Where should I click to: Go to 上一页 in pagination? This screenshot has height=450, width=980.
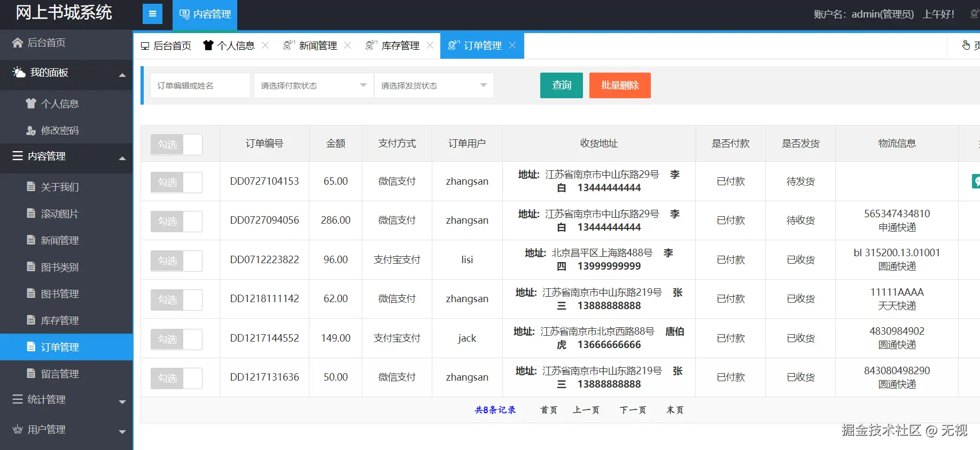(586, 410)
